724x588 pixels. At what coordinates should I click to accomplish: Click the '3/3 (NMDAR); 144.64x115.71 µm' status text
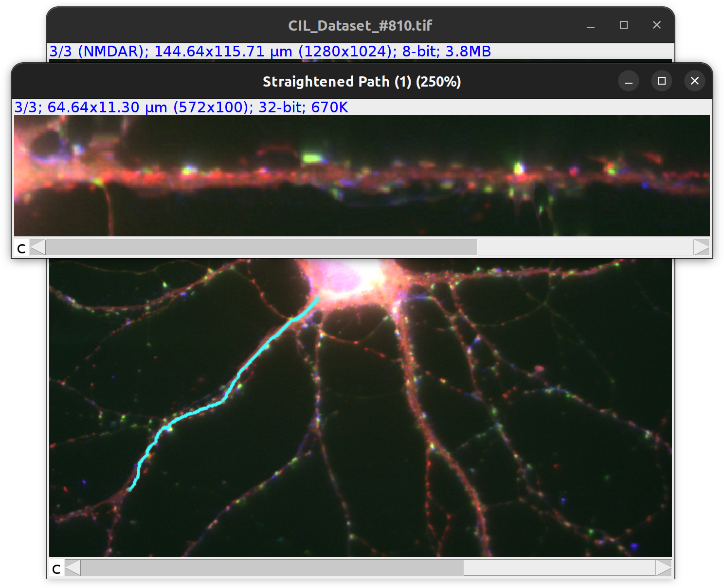(x=270, y=51)
